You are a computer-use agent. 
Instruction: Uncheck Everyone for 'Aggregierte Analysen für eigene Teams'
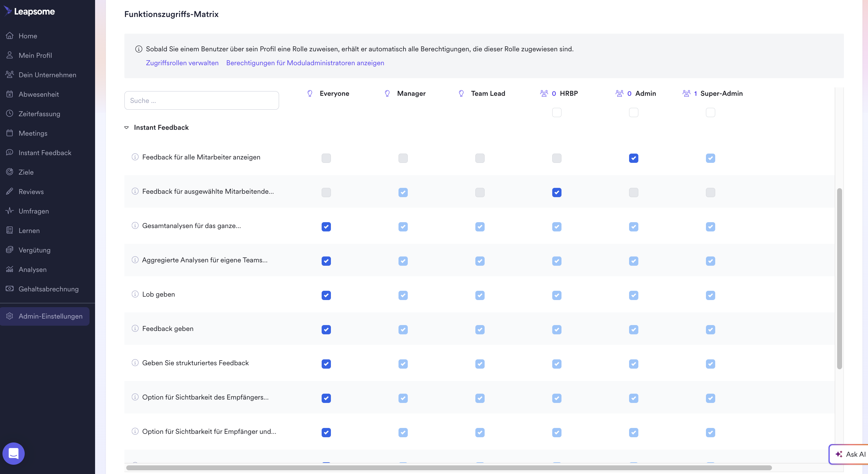pos(326,261)
